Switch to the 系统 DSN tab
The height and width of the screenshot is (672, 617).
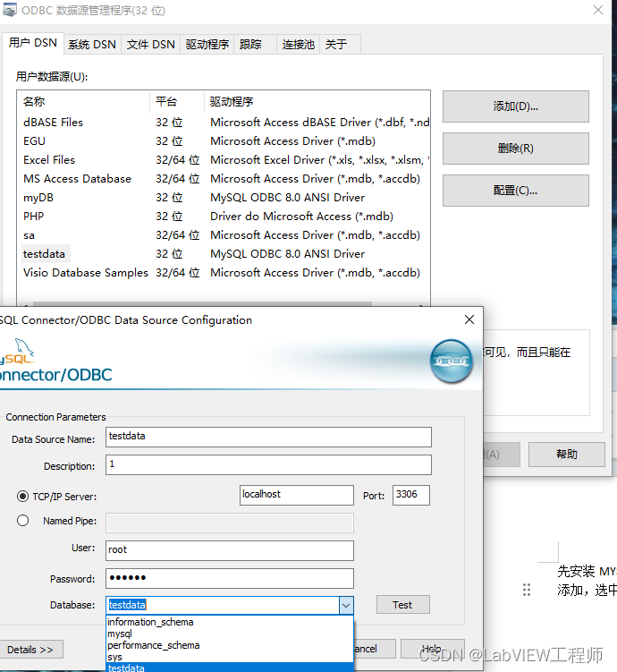pyautogui.click(x=92, y=45)
